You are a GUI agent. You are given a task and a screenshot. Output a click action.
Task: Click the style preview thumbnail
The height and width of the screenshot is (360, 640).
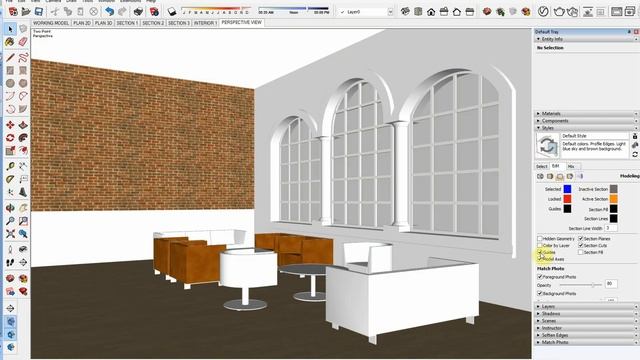tap(547, 146)
